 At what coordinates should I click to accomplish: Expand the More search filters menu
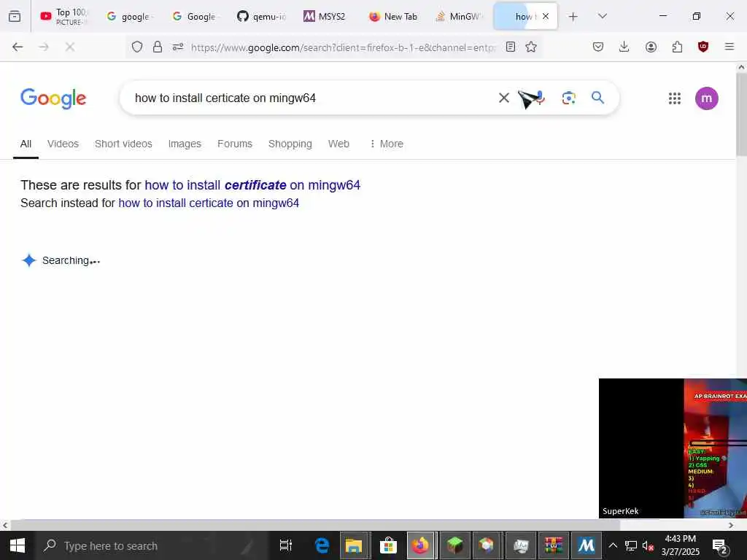pos(387,144)
